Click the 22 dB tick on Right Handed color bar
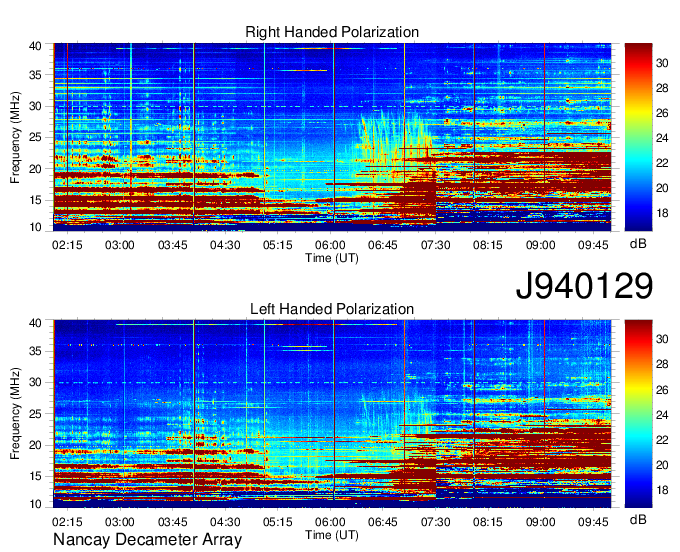 point(662,163)
